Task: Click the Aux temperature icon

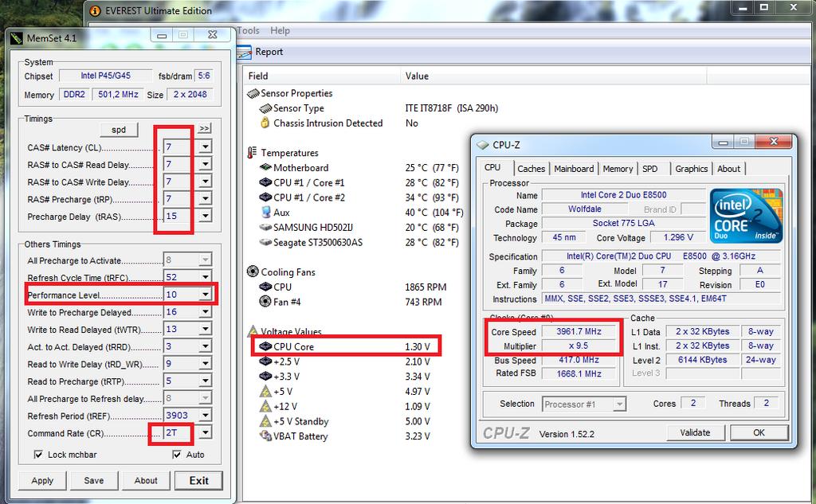Action: [265, 213]
